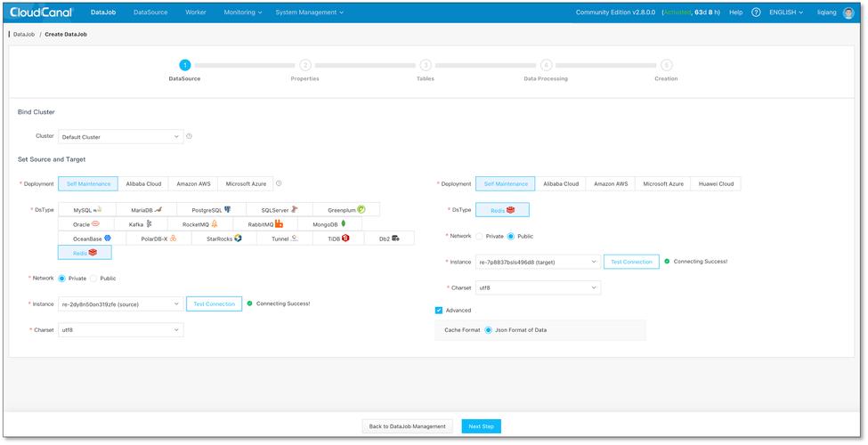Select SQLServer source type
This screenshot has width=868, height=445.
[280, 210]
